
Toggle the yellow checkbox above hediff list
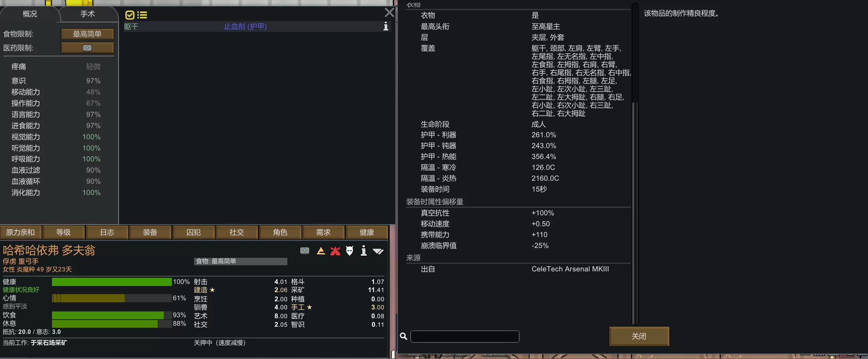129,15
